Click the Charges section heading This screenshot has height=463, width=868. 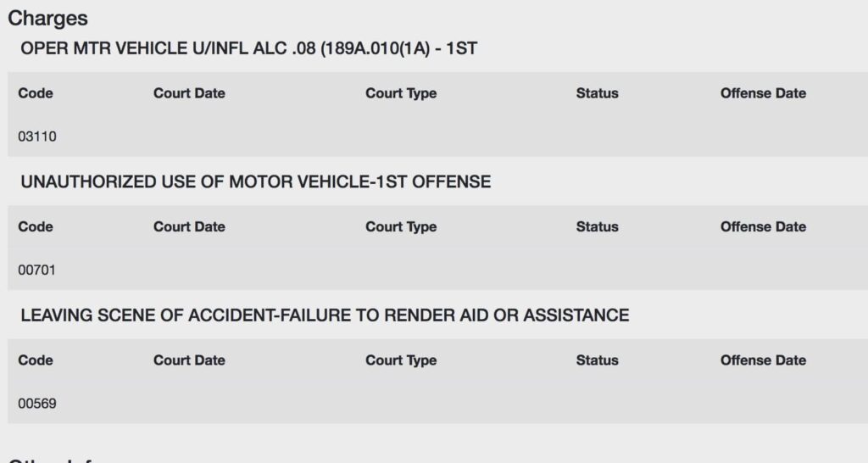click(47, 19)
